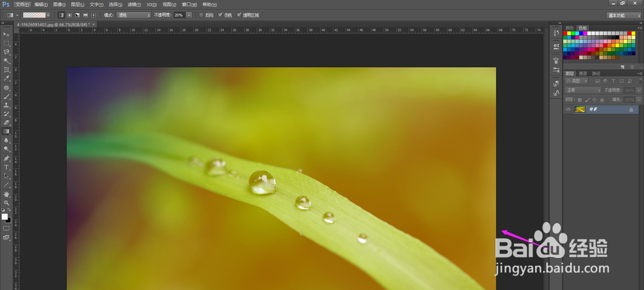The image size is (644, 290).
Task: Open the layers panel flyout menu
Action: (x=640, y=73)
